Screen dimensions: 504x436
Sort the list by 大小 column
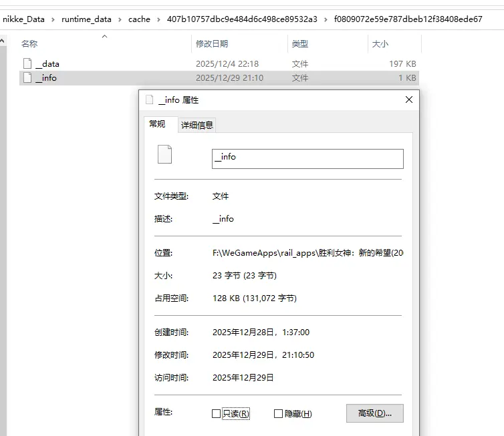(380, 43)
